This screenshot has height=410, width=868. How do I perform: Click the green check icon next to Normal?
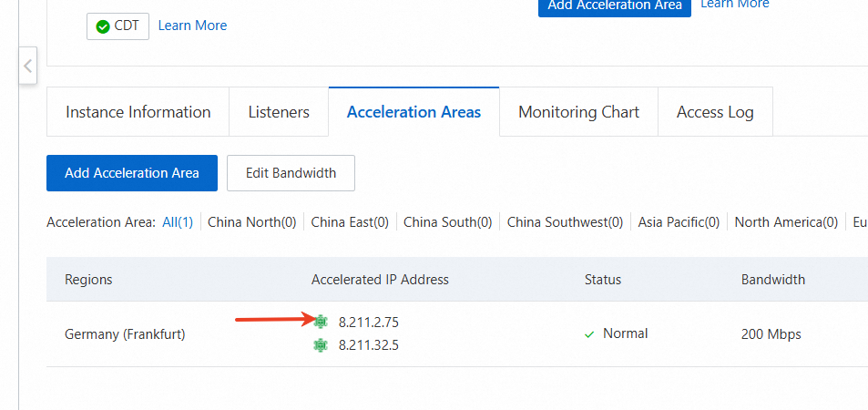[589, 334]
